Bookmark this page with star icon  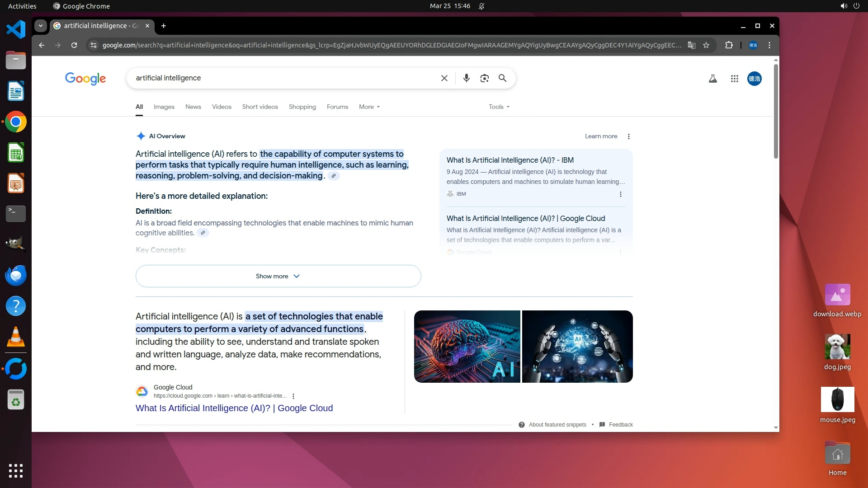pyautogui.click(x=706, y=45)
